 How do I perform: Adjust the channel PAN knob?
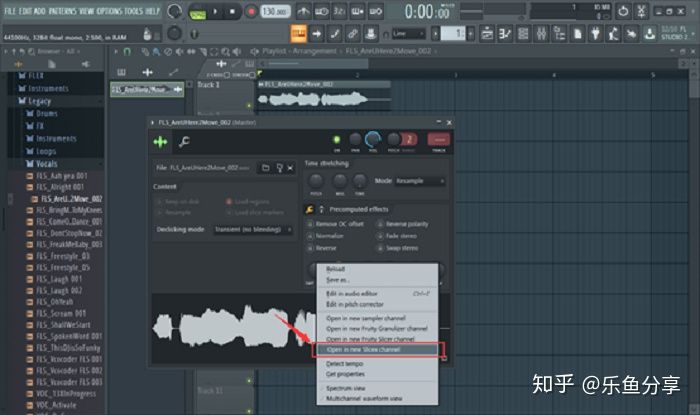click(x=355, y=140)
